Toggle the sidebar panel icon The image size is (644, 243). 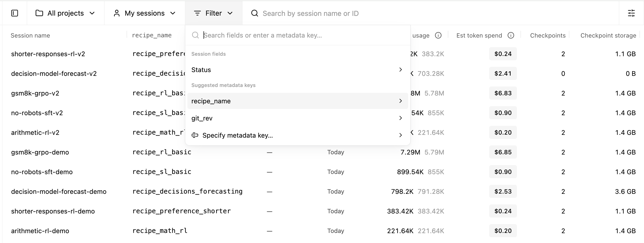click(x=15, y=13)
